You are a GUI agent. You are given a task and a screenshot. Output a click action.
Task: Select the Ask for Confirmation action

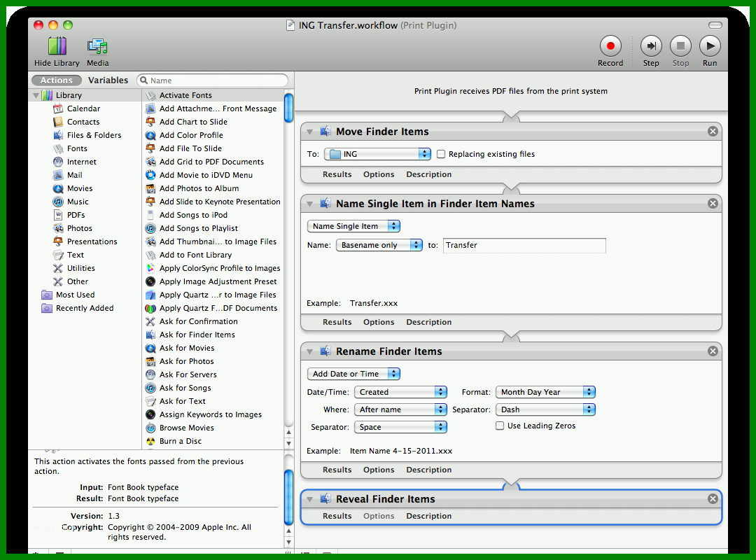click(213, 321)
